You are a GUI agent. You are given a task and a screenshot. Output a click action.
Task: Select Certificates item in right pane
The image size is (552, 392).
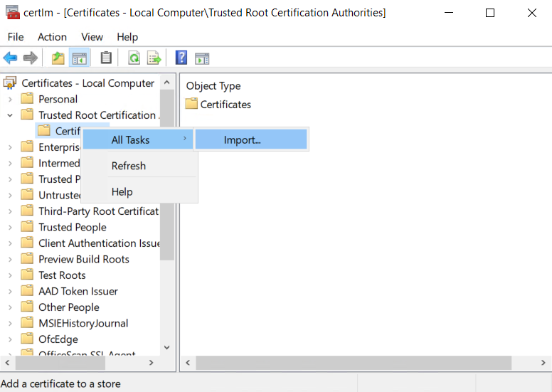click(x=225, y=105)
